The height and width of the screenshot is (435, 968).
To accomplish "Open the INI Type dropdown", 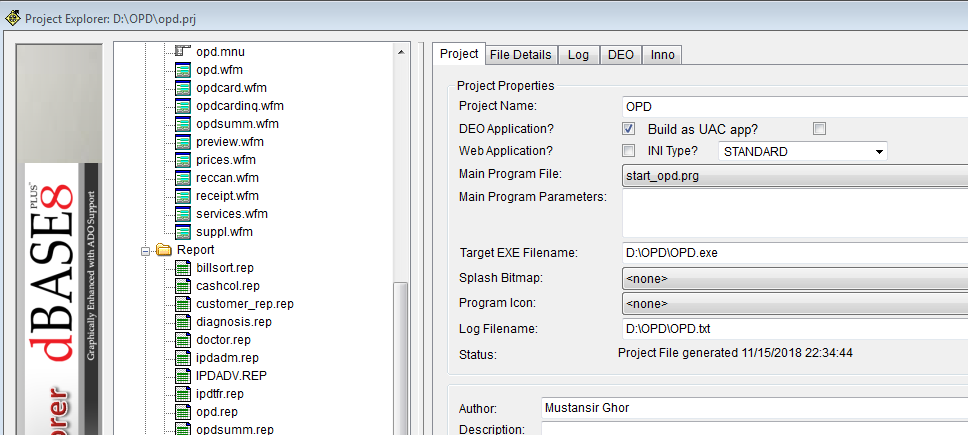I will (x=803, y=151).
